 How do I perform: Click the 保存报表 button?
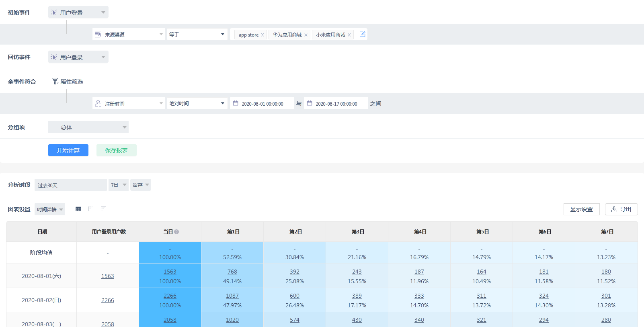pos(117,150)
